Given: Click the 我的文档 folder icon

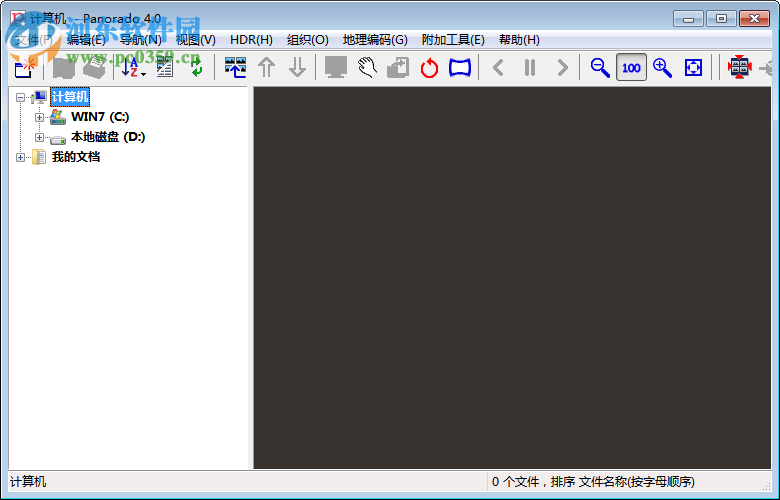Looking at the screenshot, I should [39, 157].
